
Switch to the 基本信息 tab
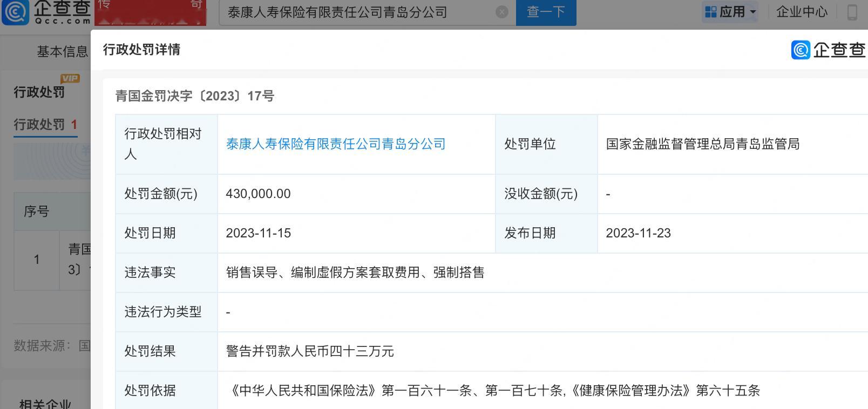click(x=62, y=51)
